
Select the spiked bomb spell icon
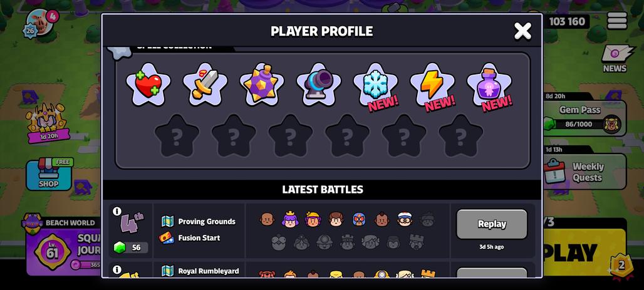pos(262,85)
